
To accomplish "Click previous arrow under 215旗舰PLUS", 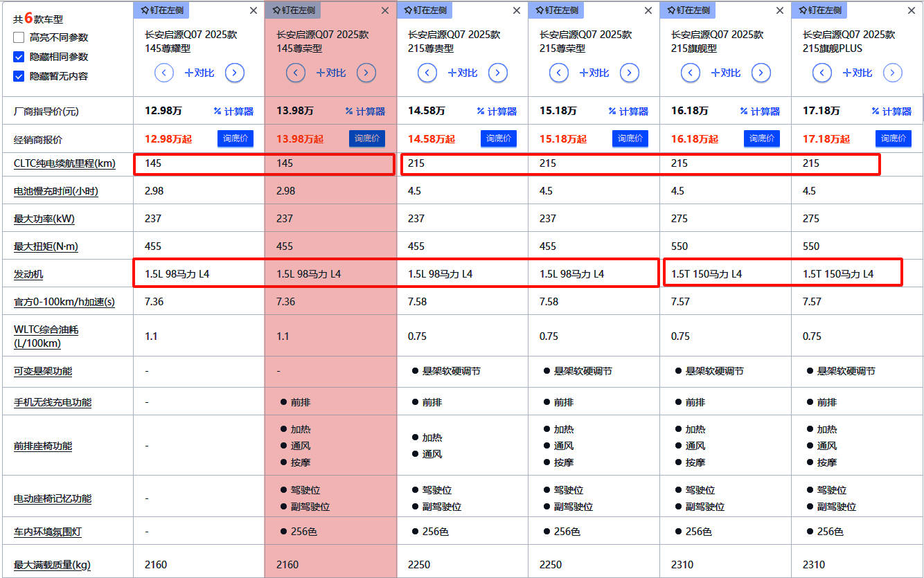I will 822,73.
